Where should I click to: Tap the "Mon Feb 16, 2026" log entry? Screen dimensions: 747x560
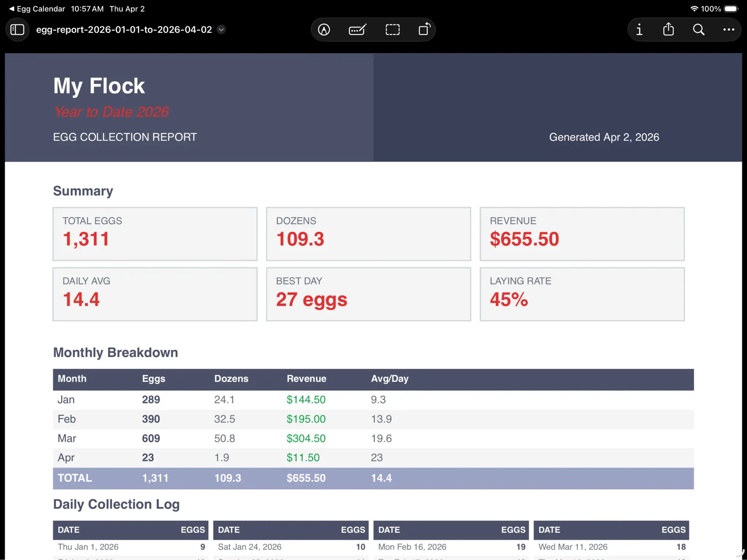[412, 547]
